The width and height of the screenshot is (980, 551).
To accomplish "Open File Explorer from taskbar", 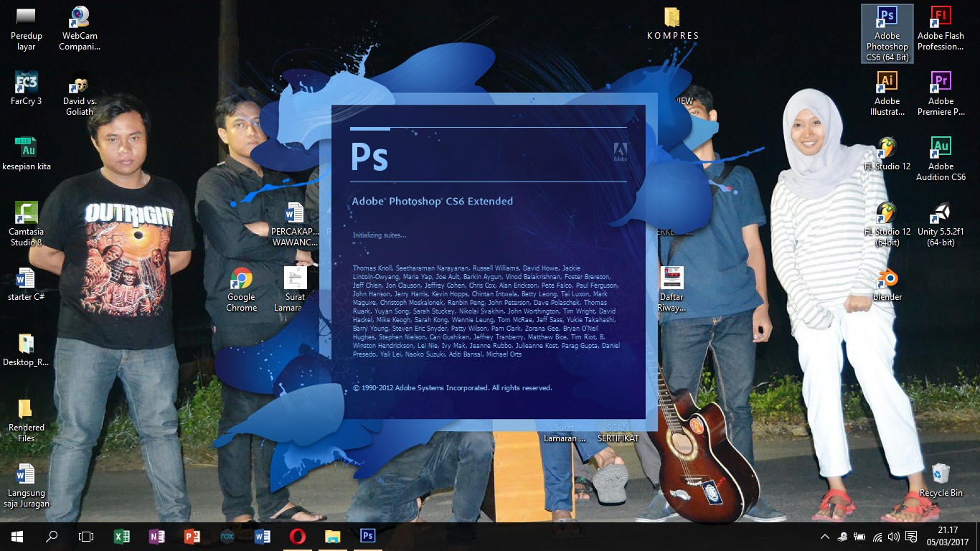I will click(332, 536).
